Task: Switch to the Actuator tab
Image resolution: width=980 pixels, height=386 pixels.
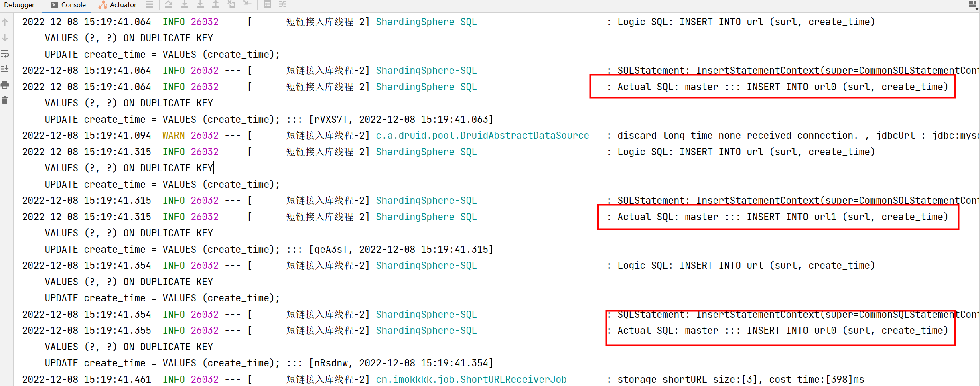Action: (118, 5)
